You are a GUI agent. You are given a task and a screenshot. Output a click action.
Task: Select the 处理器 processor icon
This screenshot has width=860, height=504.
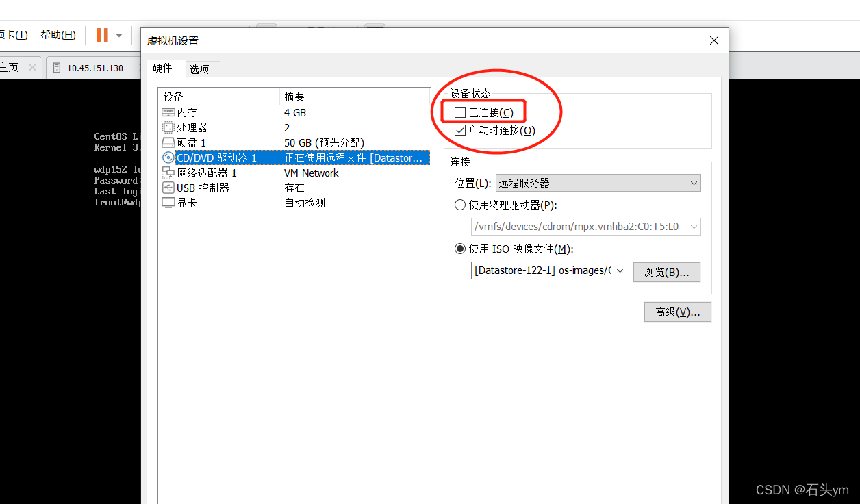click(x=168, y=127)
